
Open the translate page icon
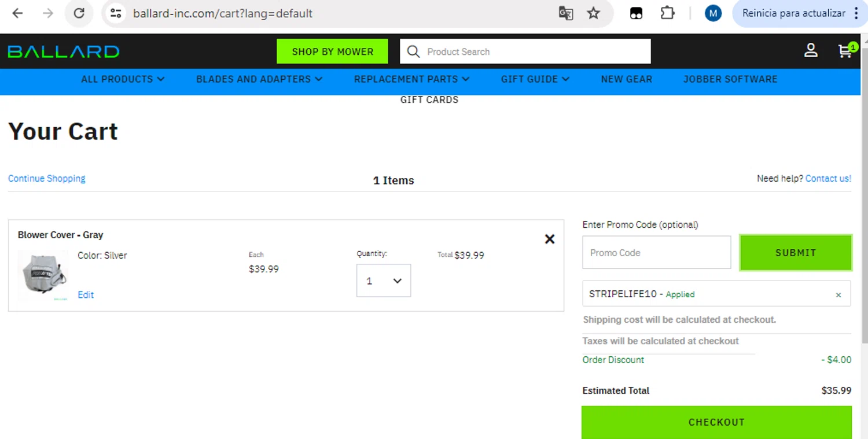click(x=565, y=13)
